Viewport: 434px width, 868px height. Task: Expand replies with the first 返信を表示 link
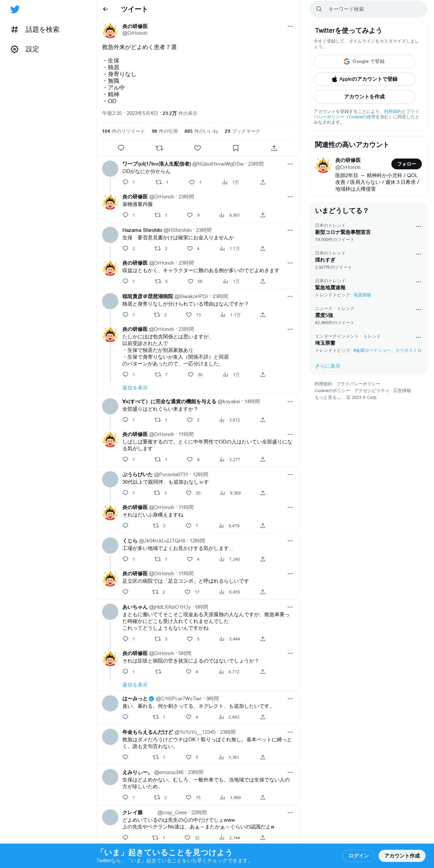(x=135, y=388)
